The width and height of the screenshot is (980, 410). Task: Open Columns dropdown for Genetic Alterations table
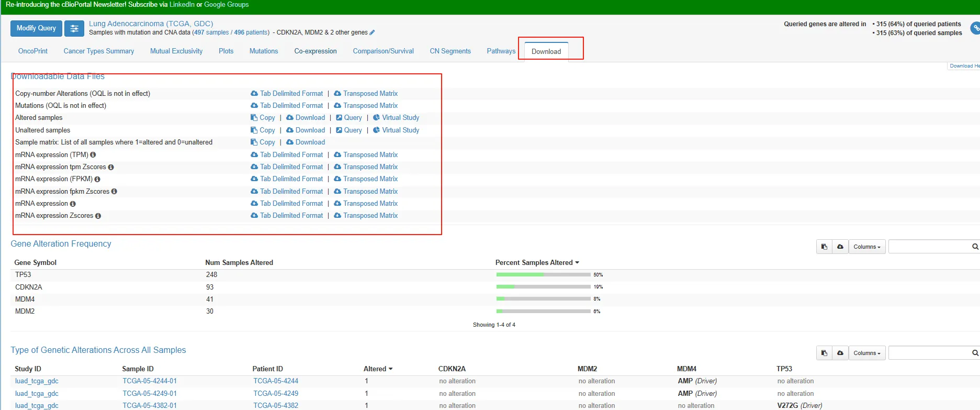coord(866,353)
